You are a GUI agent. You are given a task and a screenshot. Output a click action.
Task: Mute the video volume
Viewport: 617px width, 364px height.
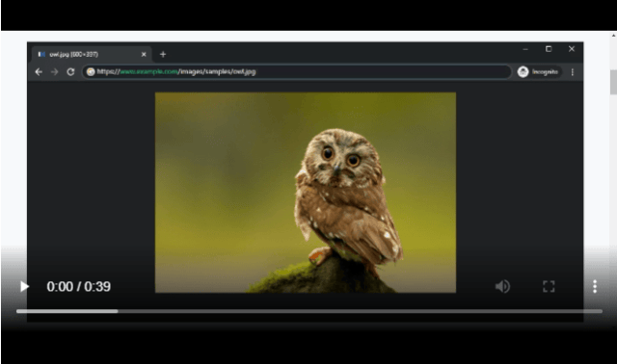[502, 287]
